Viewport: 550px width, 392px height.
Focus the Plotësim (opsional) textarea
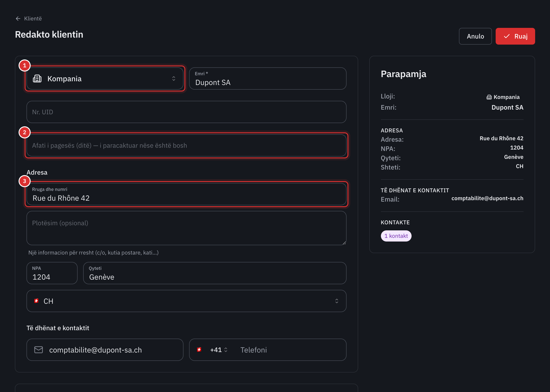tap(187, 228)
